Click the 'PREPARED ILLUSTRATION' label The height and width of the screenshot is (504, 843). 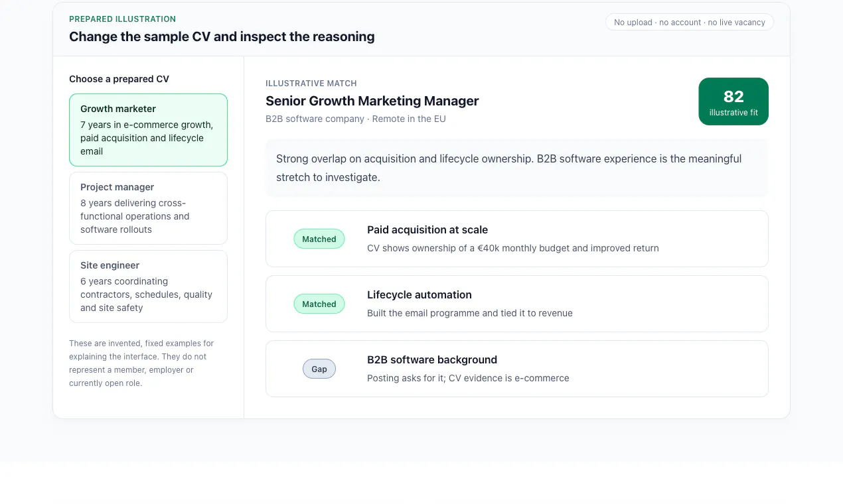click(x=123, y=19)
